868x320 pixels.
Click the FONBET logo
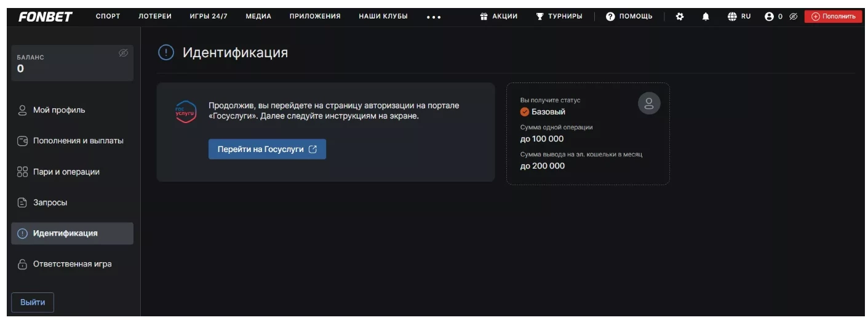tap(45, 17)
